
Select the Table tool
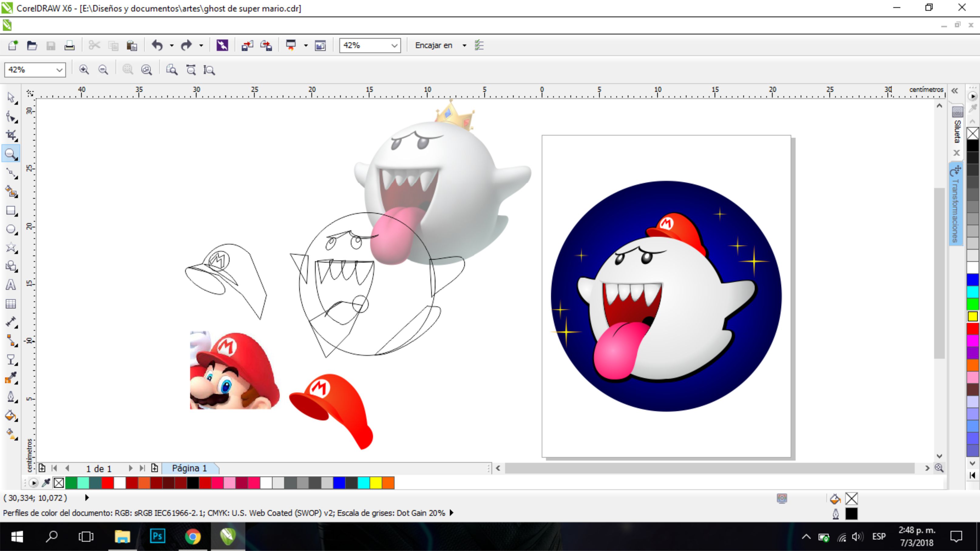pyautogui.click(x=11, y=304)
